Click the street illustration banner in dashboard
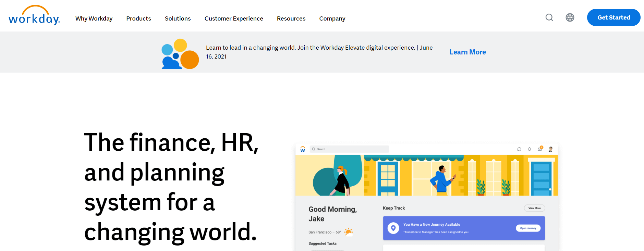Screen dimensions: 644x251 427,175
